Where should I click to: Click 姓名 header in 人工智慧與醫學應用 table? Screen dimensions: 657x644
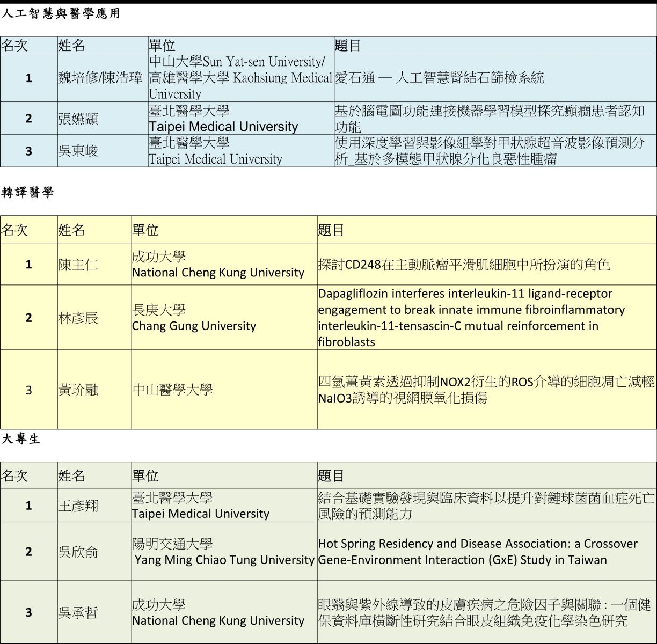point(72,45)
